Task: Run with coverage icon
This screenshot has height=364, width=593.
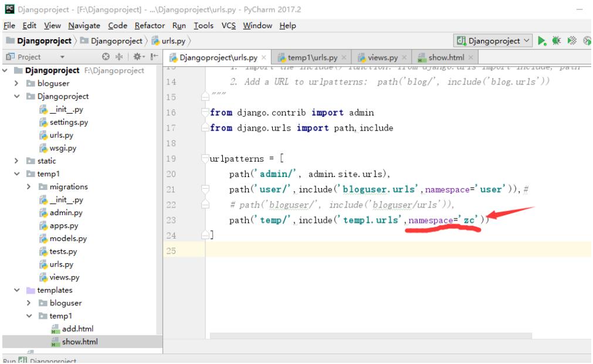Action: [572, 41]
